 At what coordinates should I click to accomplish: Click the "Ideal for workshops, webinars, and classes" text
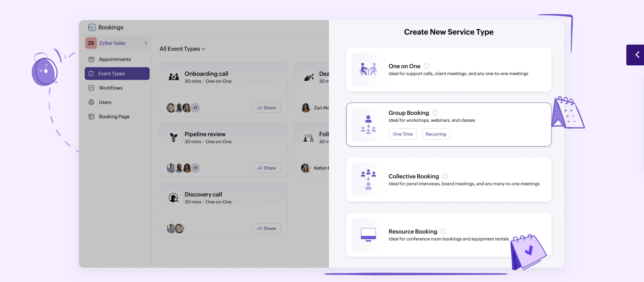pyautogui.click(x=432, y=120)
